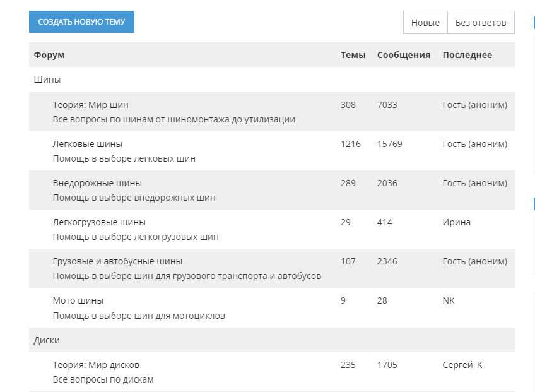
Task: Click topic count 308
Action: tap(348, 105)
